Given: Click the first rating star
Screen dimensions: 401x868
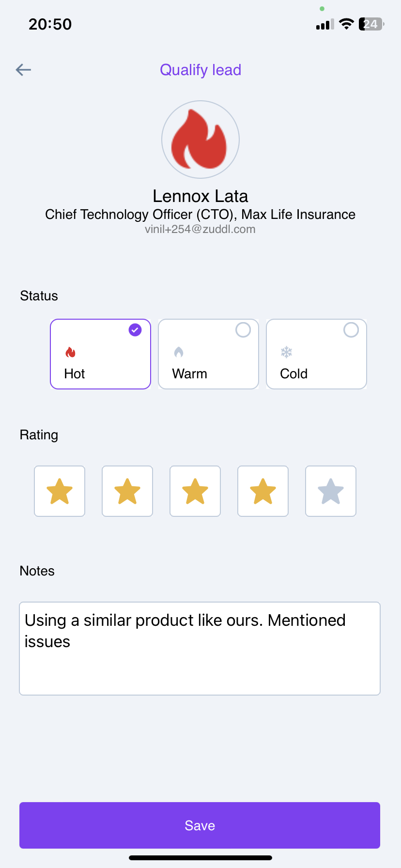Looking at the screenshot, I should pos(60,491).
